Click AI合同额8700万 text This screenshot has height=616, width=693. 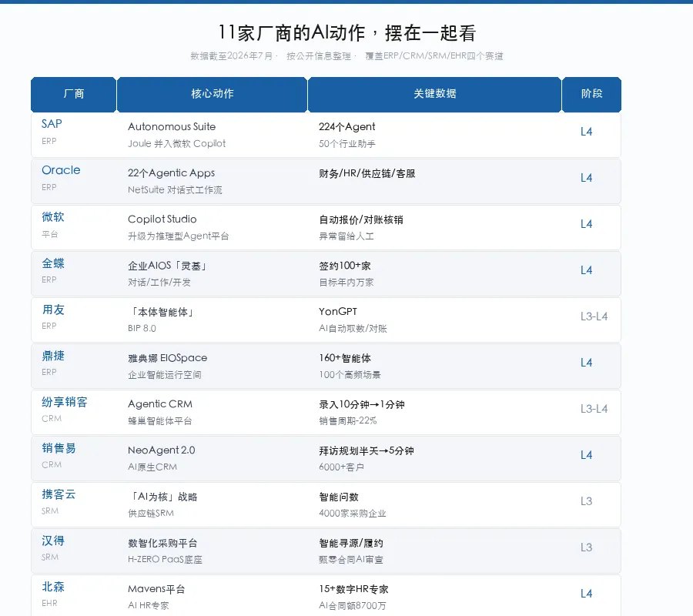pyautogui.click(x=352, y=606)
